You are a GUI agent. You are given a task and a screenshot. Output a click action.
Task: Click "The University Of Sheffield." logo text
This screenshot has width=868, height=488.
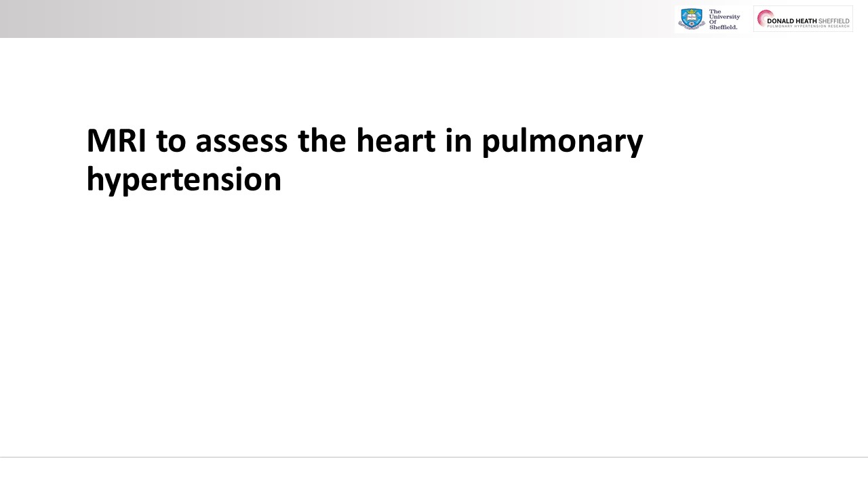(724, 19)
